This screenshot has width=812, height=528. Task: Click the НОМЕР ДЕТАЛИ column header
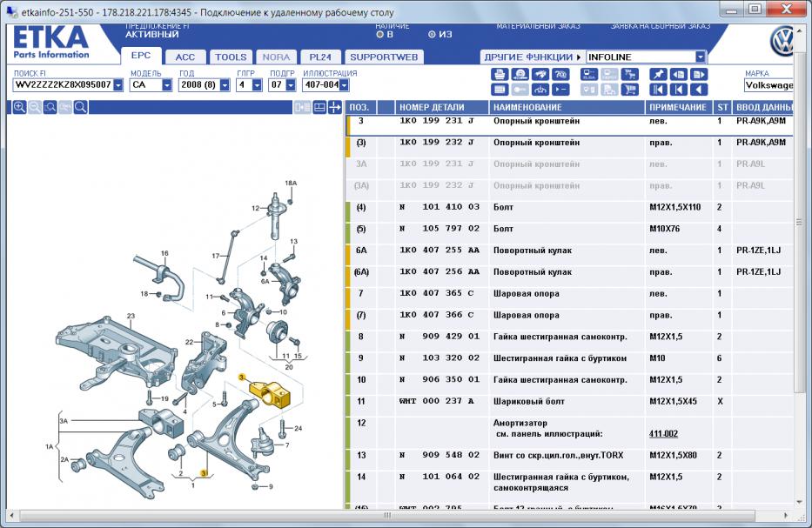442,107
